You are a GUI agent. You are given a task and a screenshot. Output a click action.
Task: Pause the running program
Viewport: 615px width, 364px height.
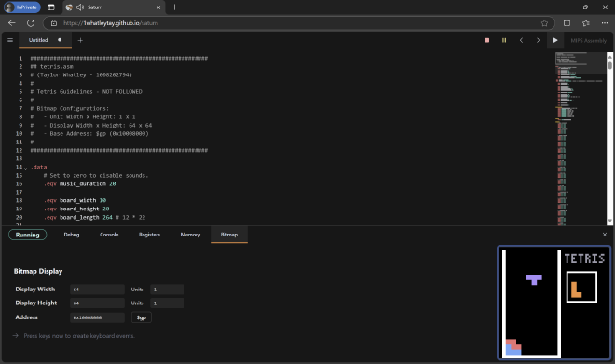tap(504, 40)
